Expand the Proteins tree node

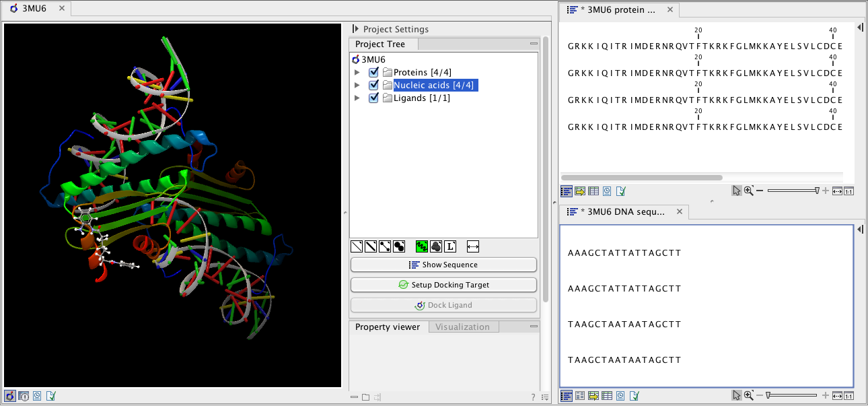tap(357, 72)
